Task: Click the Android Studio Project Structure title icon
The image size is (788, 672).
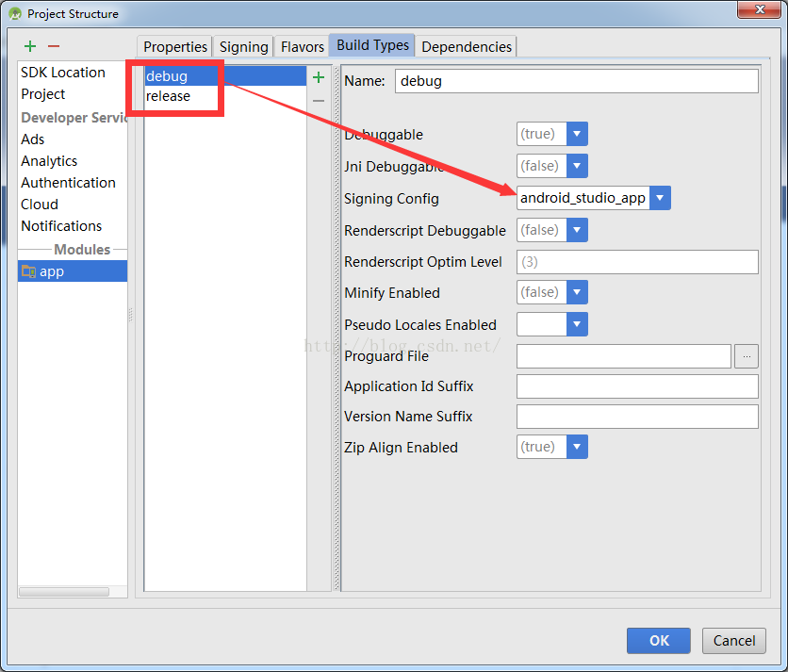Action: (15, 14)
